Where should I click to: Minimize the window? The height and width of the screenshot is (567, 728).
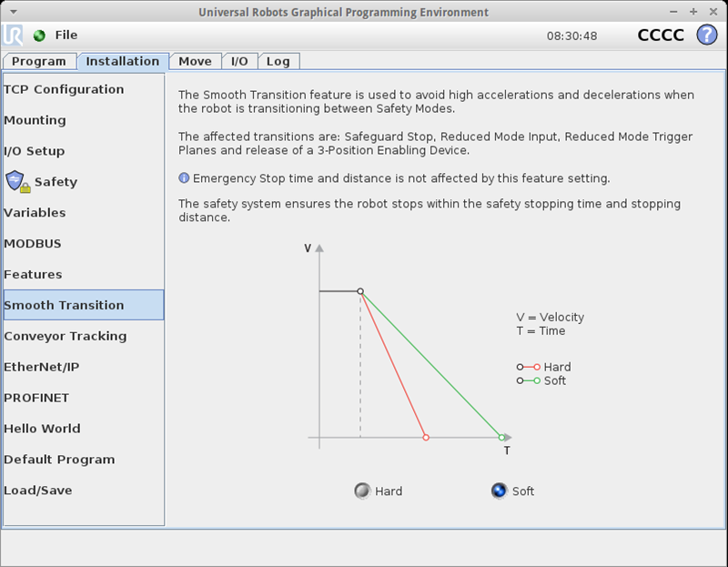[x=673, y=12]
